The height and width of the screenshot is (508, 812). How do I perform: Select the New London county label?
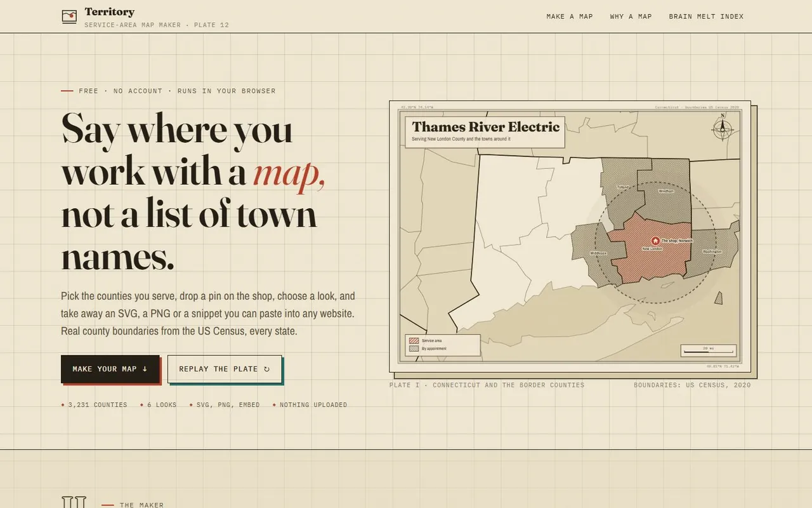[x=652, y=248]
